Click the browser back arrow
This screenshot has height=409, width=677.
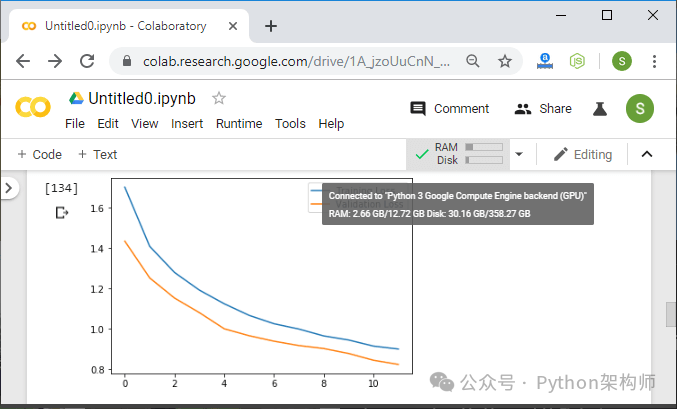23,61
